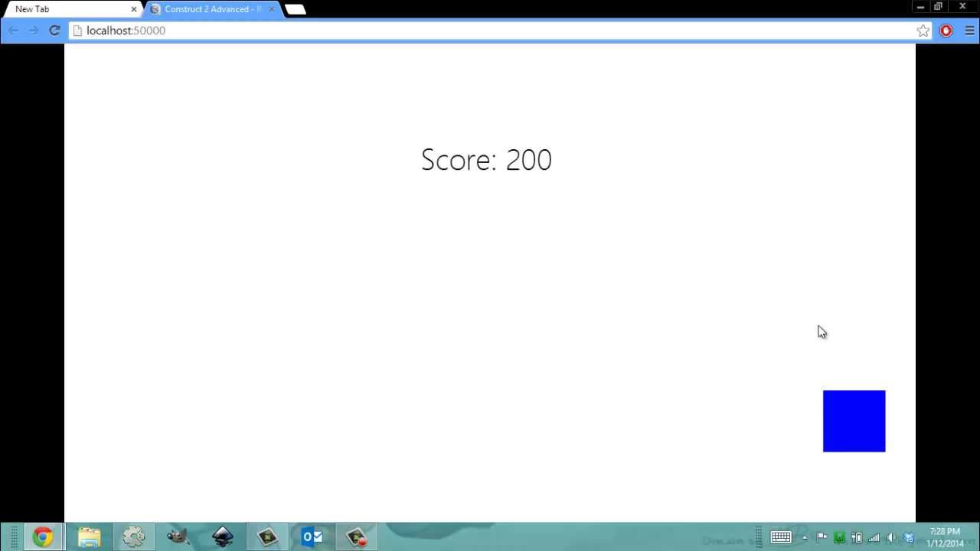Screen dimensions: 980x551
Task: Reload the localhost page
Action: tap(54, 31)
